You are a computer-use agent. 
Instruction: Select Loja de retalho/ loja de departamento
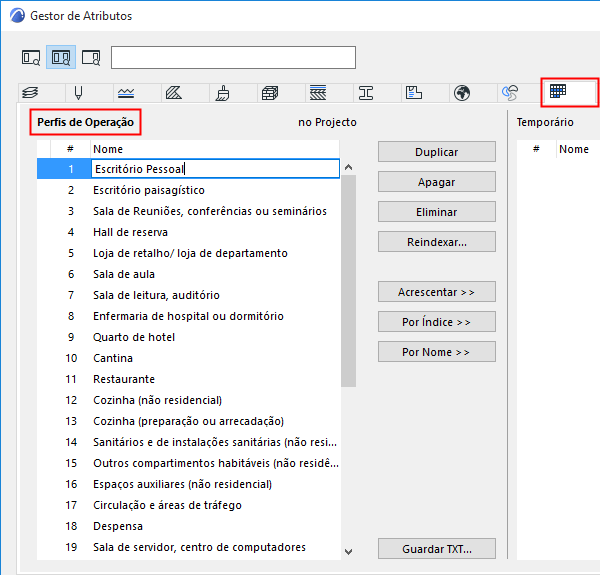(x=188, y=253)
